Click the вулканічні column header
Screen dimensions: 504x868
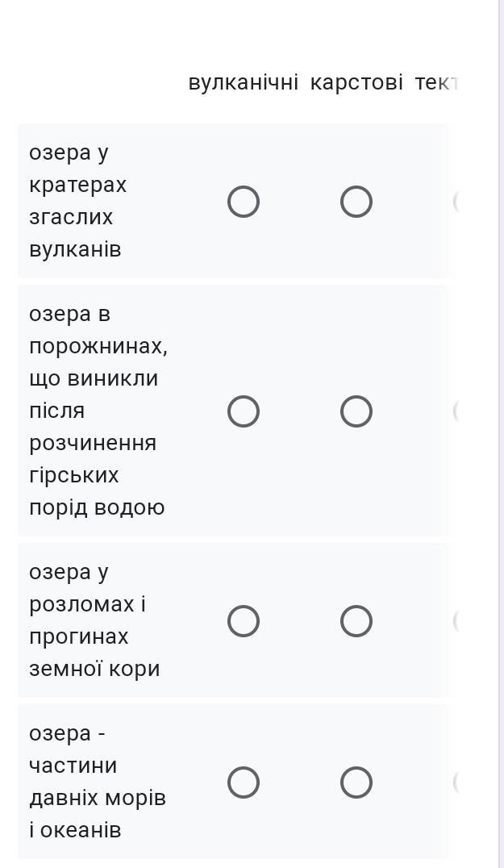click(x=244, y=82)
